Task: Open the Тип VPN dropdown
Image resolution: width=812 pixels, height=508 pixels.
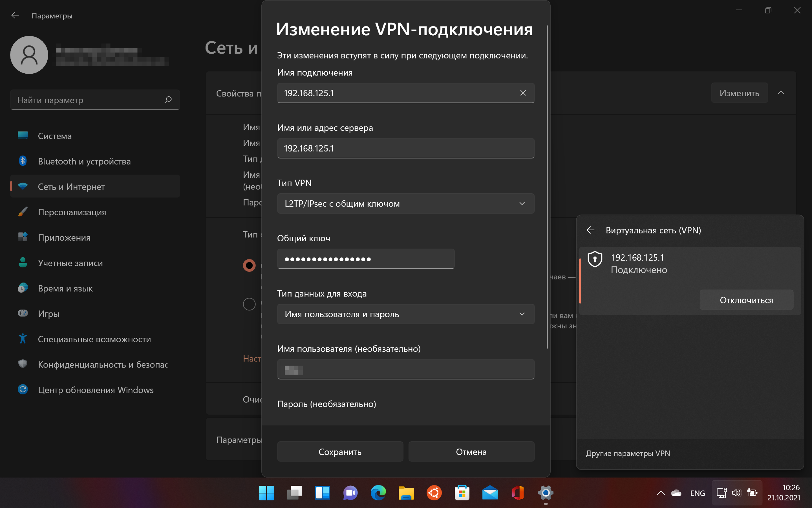Action: 406,203
